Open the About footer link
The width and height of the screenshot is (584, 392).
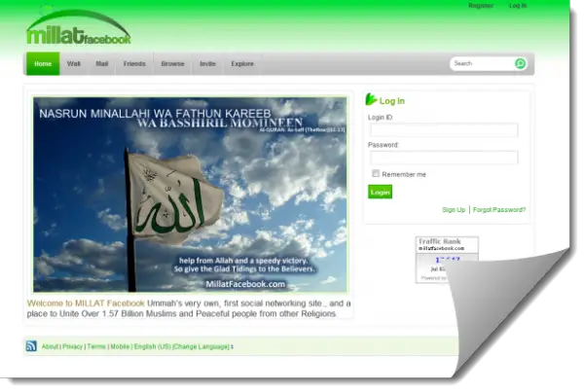(x=50, y=346)
